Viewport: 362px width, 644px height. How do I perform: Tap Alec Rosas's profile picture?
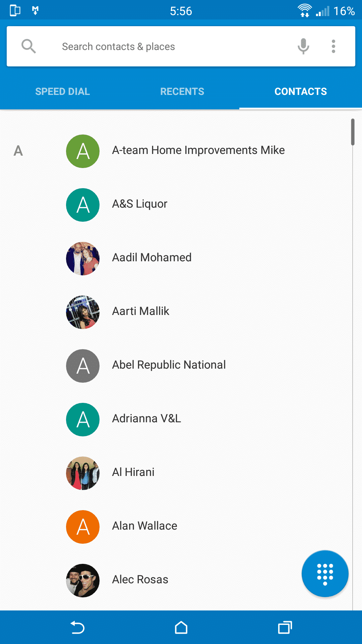click(x=83, y=581)
